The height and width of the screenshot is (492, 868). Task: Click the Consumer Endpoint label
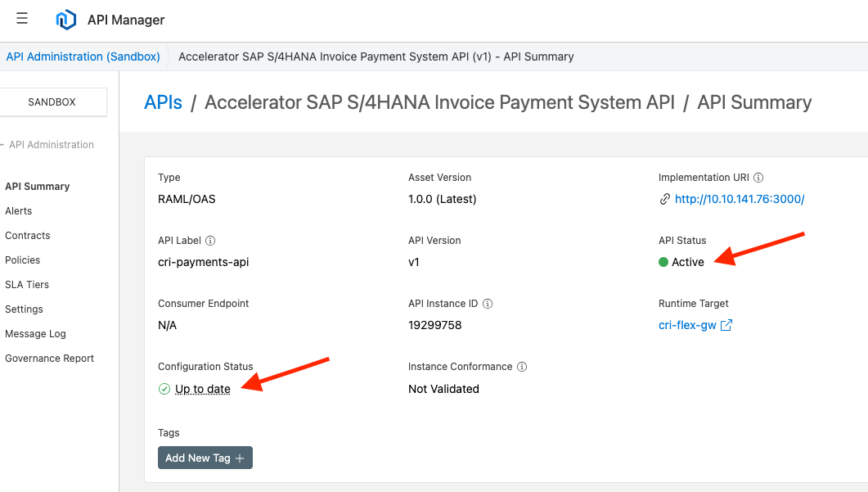[203, 304]
